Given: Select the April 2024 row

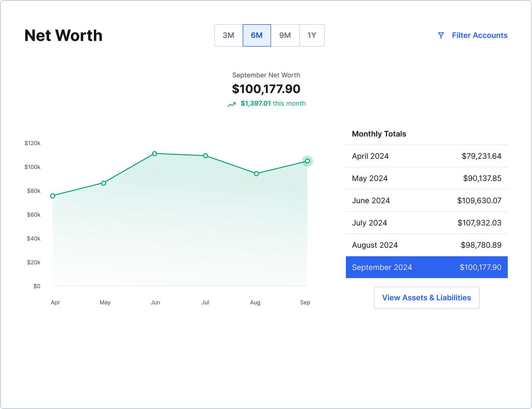Looking at the screenshot, I should click(x=426, y=156).
